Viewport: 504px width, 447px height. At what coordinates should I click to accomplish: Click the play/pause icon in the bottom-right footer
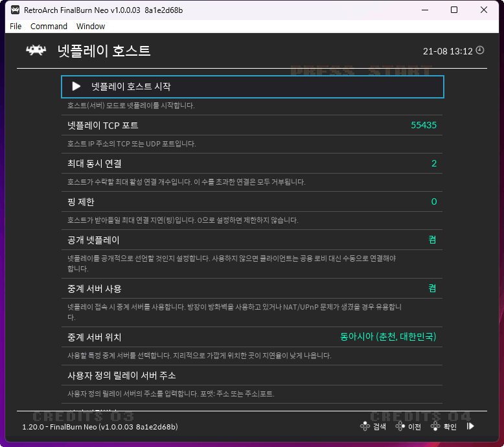(470, 426)
